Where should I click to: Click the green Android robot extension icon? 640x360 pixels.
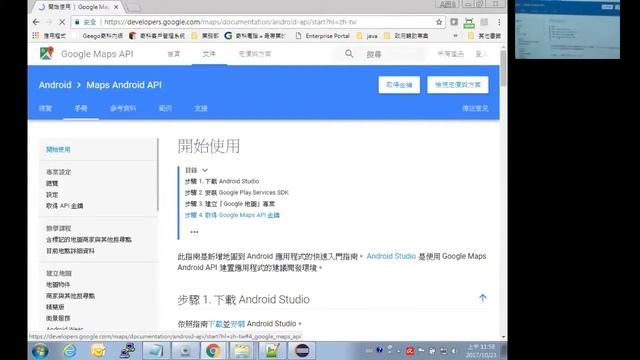pos(469,22)
